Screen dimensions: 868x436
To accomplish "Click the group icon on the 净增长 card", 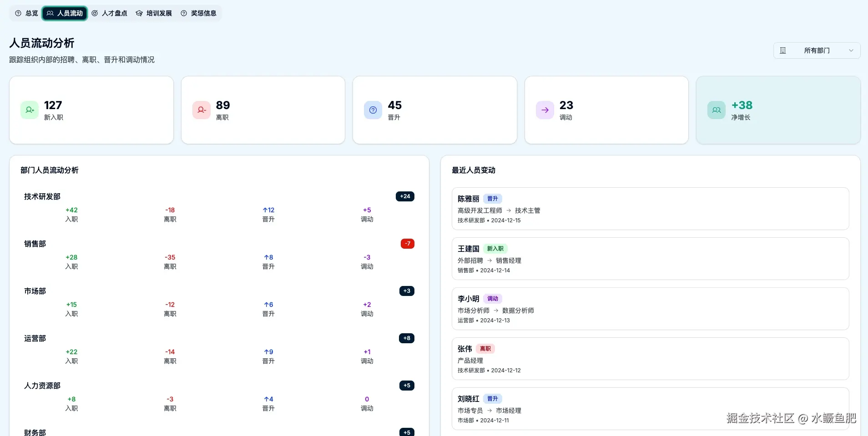I will tap(716, 110).
